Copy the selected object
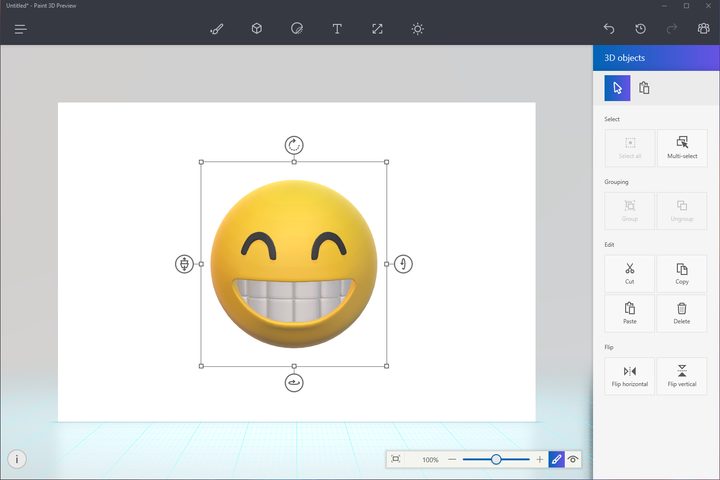 pyautogui.click(x=682, y=274)
